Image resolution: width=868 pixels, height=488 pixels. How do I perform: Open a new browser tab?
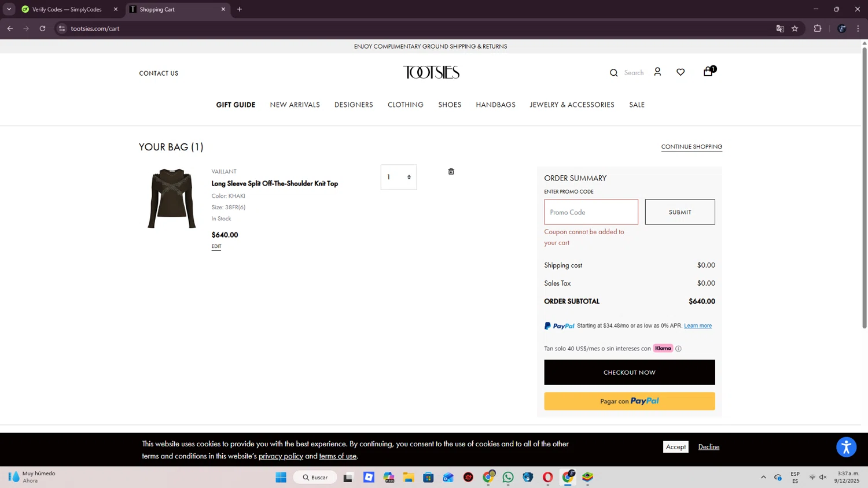pyautogui.click(x=240, y=9)
